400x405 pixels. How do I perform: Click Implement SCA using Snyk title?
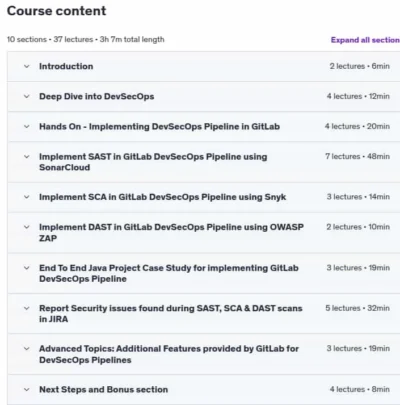162,197
